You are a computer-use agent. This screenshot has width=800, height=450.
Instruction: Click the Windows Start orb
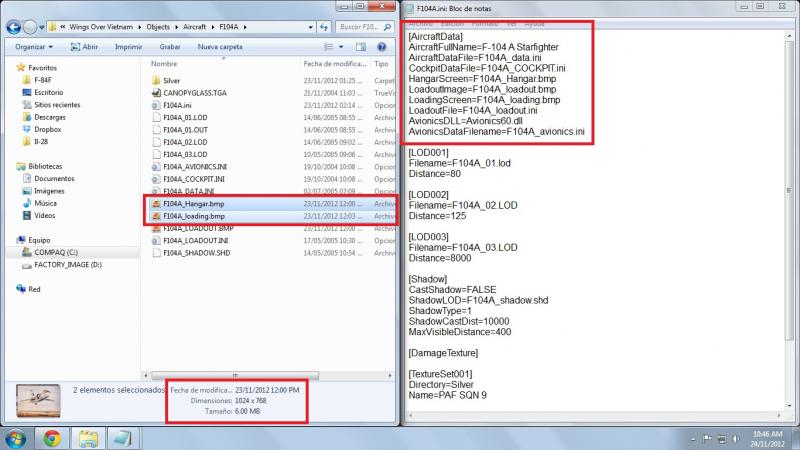click(x=16, y=439)
